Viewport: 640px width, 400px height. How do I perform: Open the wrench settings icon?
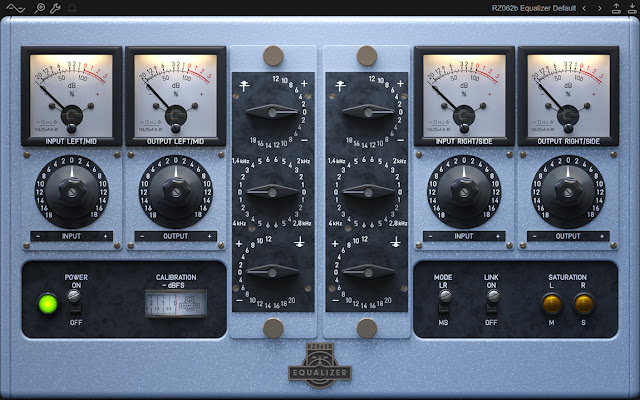coord(55,8)
